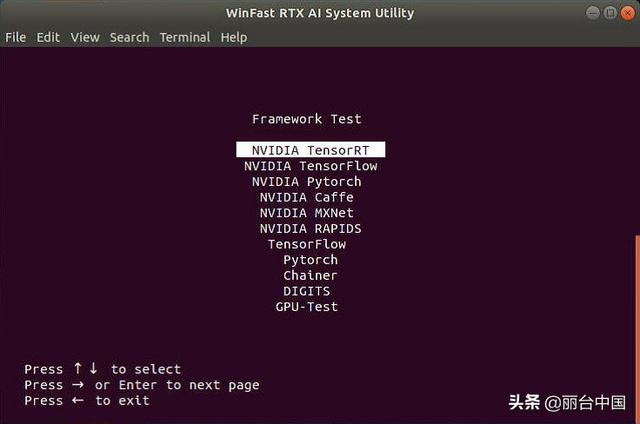Minimize the WinFast utility window
Screen dimensions: 640x424
pos(593,13)
